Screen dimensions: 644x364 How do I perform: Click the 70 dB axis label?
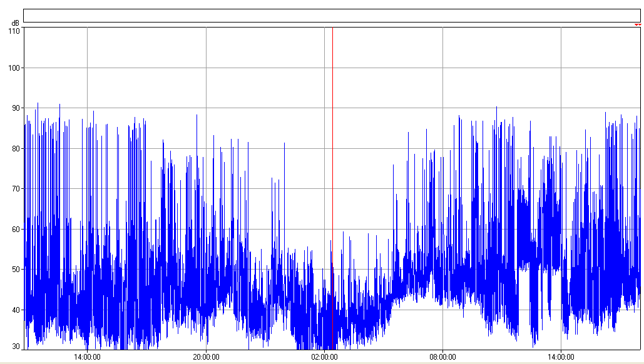16,189
